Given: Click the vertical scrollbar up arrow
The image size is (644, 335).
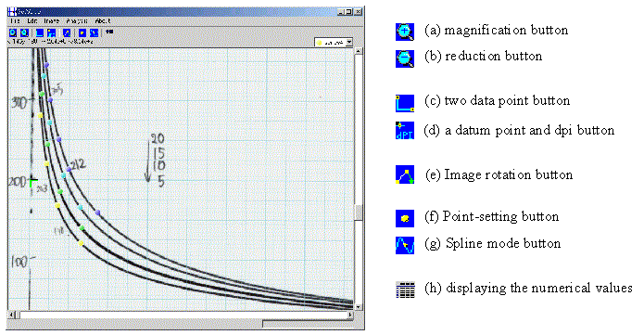Looking at the screenshot, I should (359, 51).
